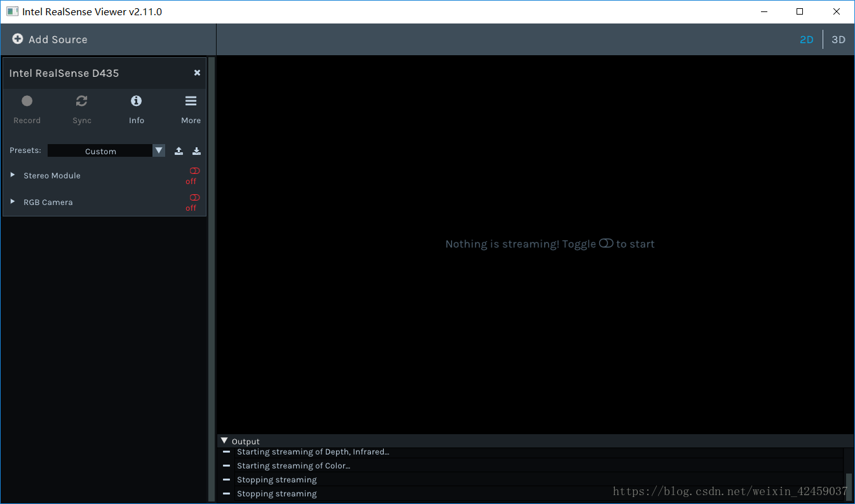Click the Intel RealSense D435 title

pyautogui.click(x=64, y=73)
